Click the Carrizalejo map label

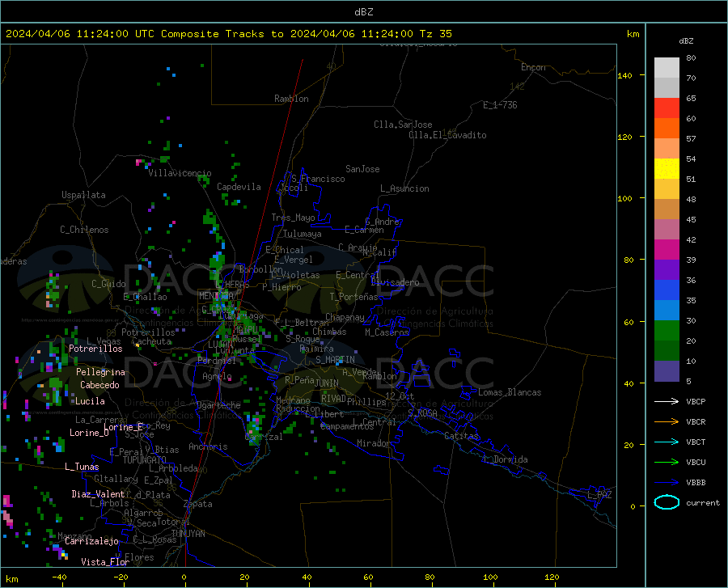pyautogui.click(x=91, y=541)
